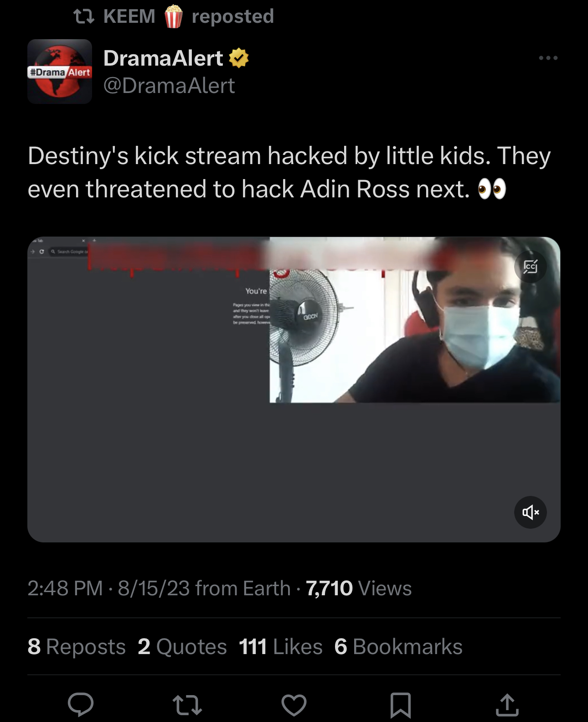Open the DramaAlert display name

tap(163, 58)
